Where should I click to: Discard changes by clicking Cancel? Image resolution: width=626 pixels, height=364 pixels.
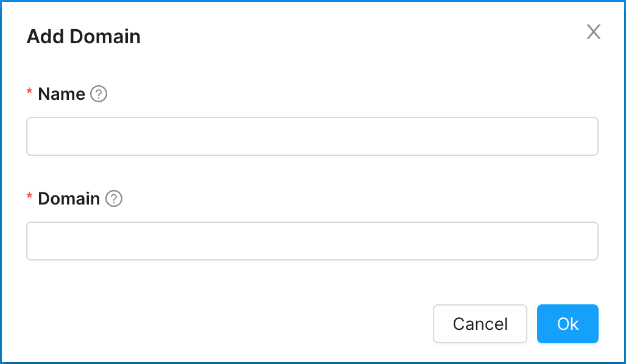480,324
